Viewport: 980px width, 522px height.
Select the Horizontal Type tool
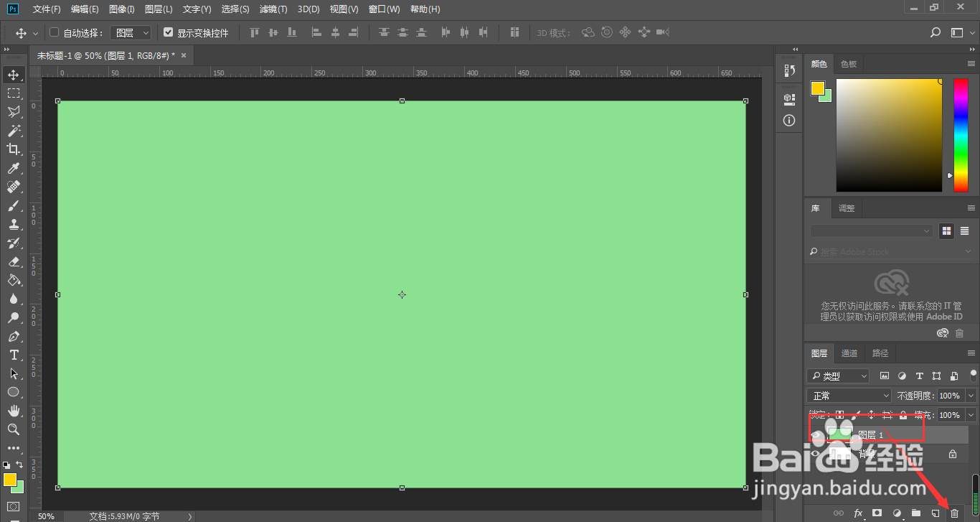coord(14,355)
